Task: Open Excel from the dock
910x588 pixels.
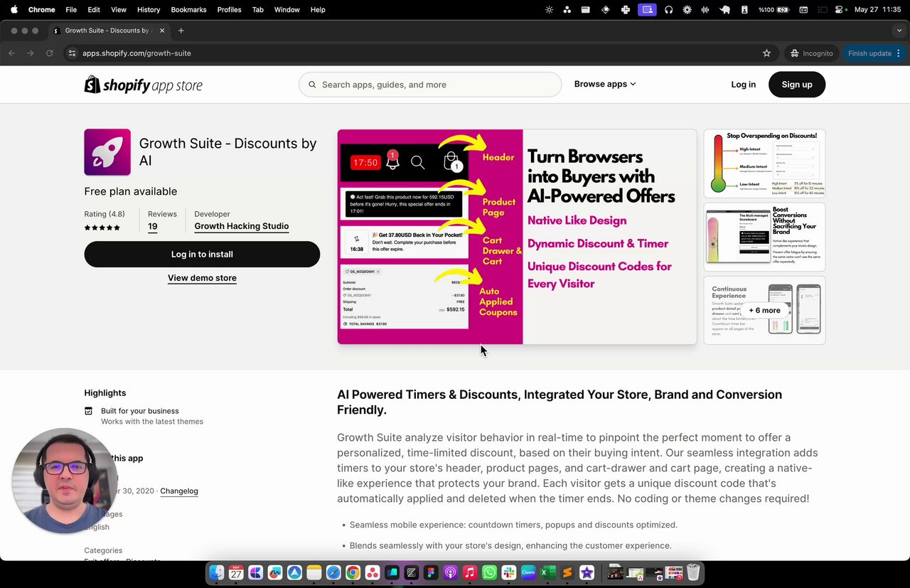Action: coord(547,572)
